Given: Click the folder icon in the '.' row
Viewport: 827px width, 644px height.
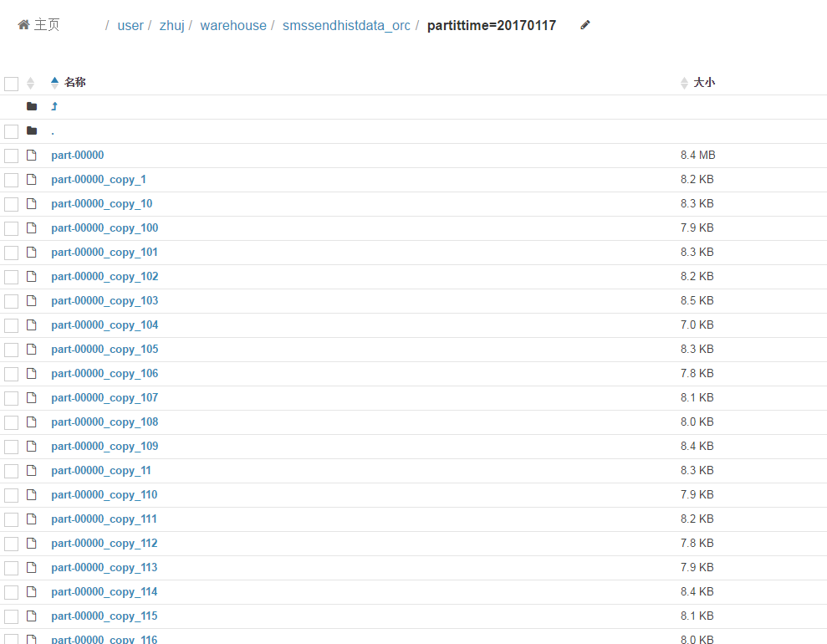Looking at the screenshot, I should coord(32,130).
